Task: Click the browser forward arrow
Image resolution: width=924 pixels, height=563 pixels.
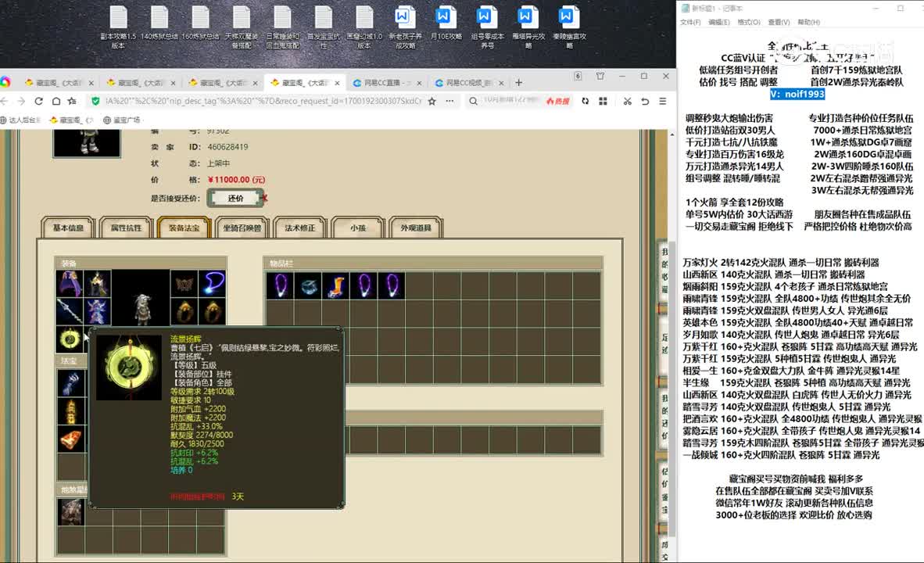Action: click(21, 101)
